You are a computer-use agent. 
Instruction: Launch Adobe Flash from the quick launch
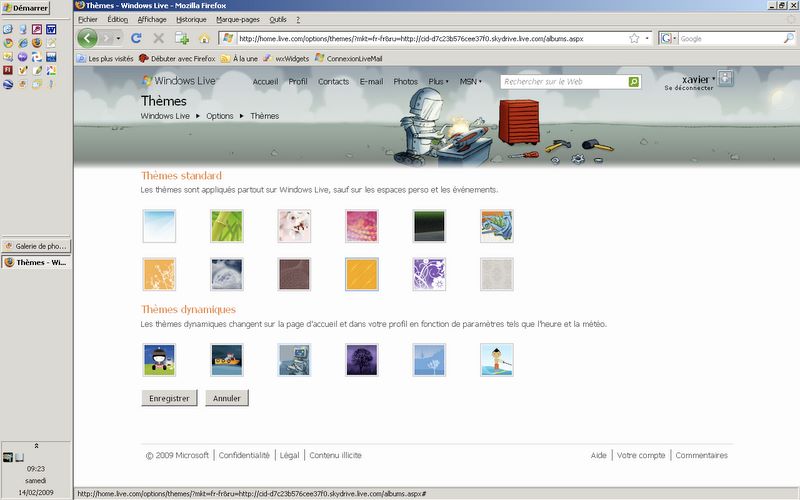pos(8,70)
